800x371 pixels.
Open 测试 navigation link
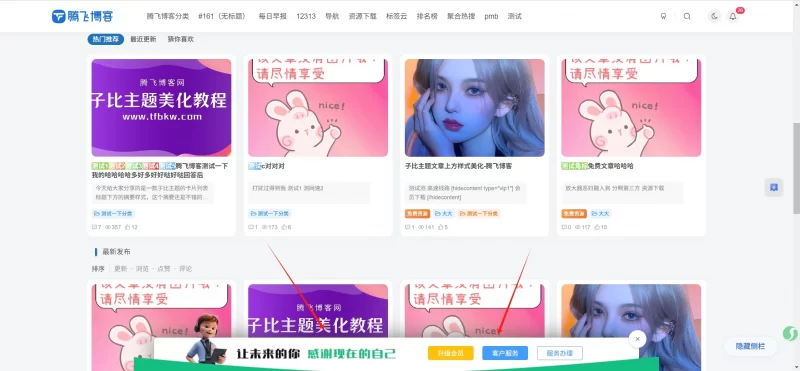(x=515, y=16)
